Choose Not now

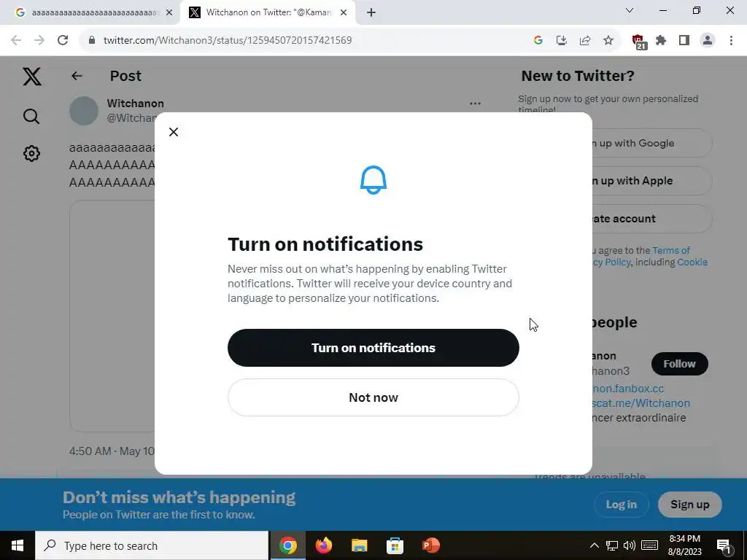coord(373,397)
